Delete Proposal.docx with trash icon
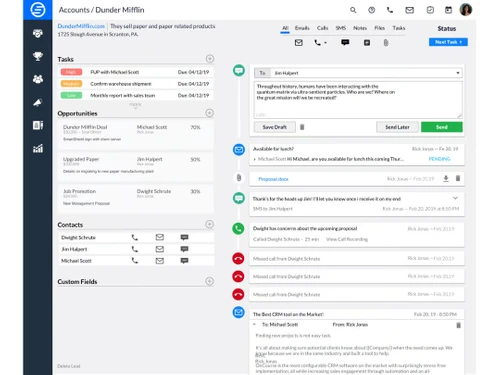500x375 pixels. coord(458,179)
